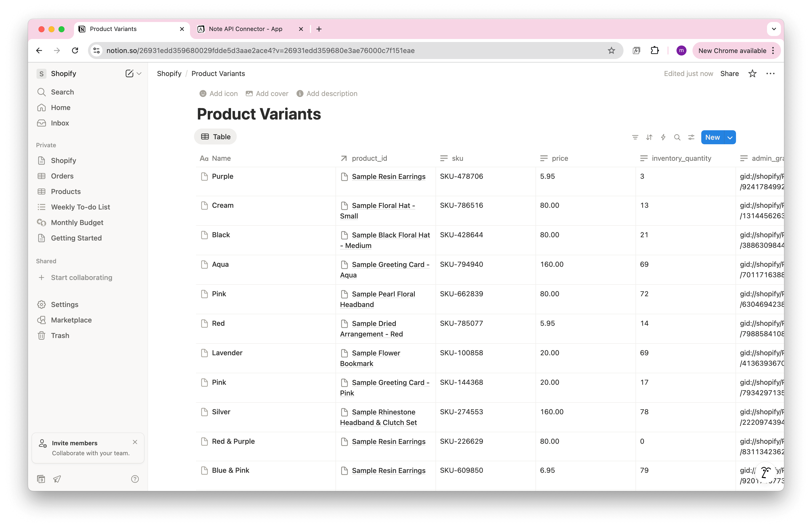Favorite this page with star icon
This screenshot has width=812, height=528.
coord(752,74)
